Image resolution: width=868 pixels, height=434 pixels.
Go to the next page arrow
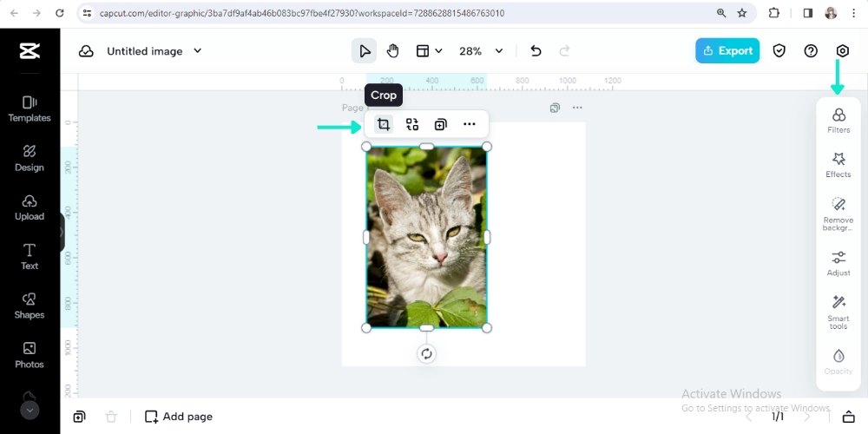point(806,417)
